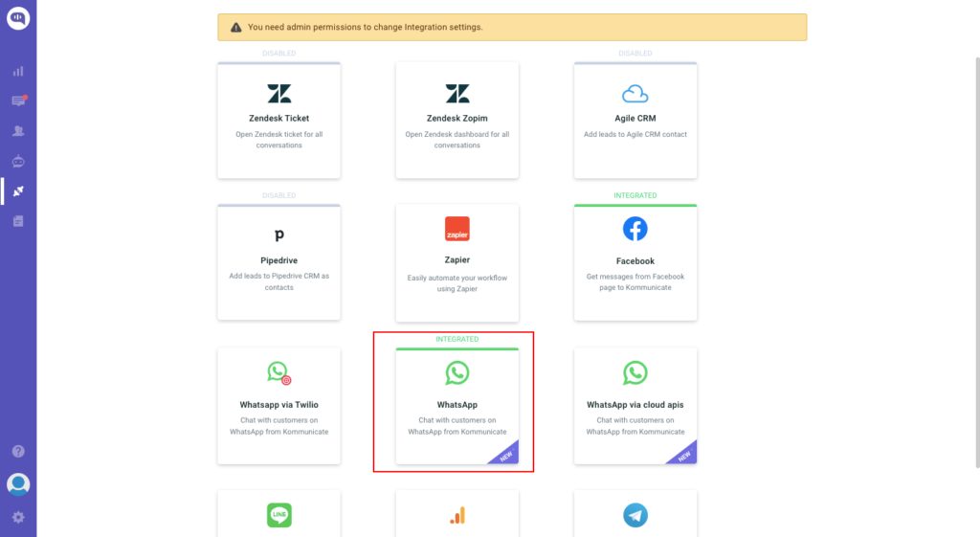Click the admin permissions warning message
The width and height of the screenshot is (980, 537).
tap(365, 28)
